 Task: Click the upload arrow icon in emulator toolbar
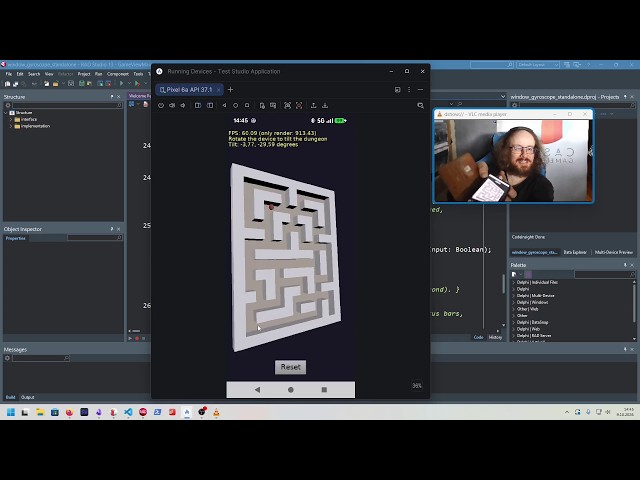(x=313, y=106)
